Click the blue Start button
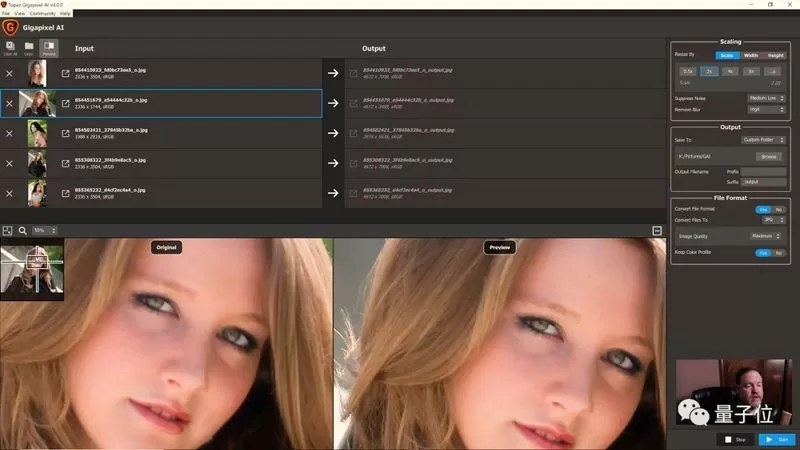 (777, 439)
